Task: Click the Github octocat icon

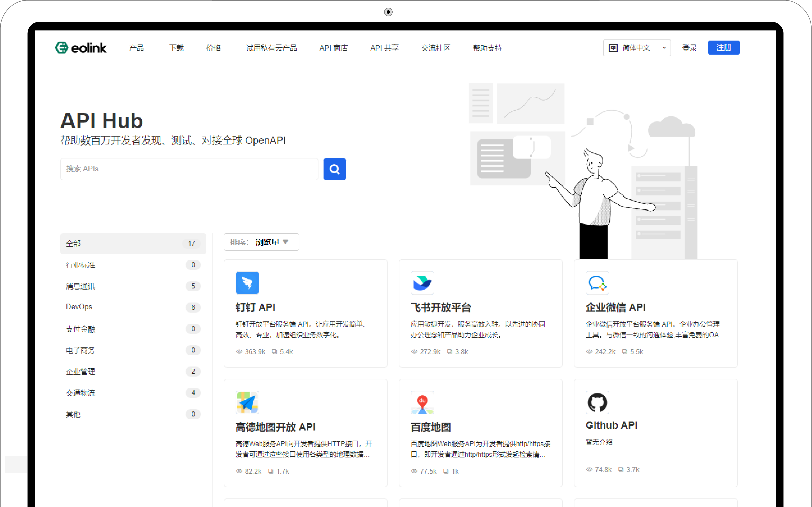Action: (x=597, y=402)
